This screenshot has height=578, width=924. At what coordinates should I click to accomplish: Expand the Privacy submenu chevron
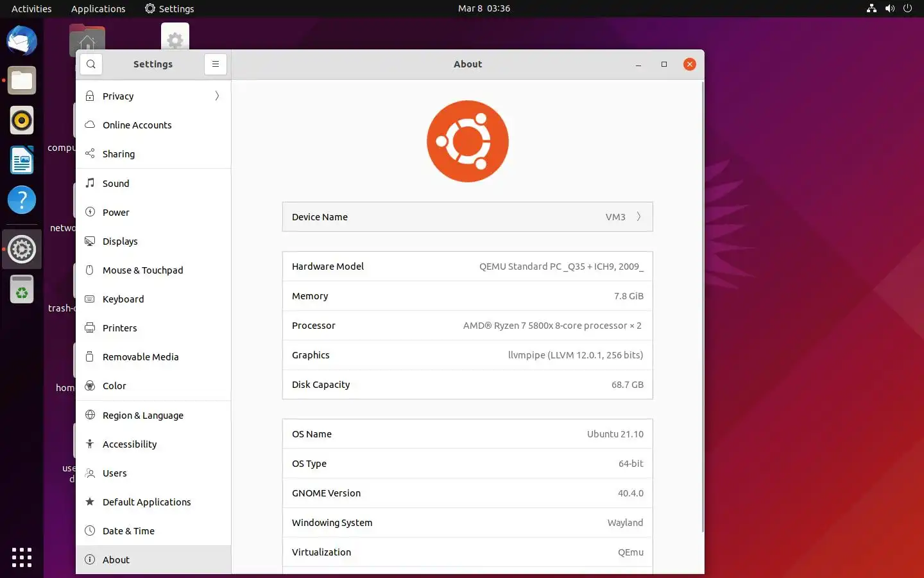coord(217,96)
